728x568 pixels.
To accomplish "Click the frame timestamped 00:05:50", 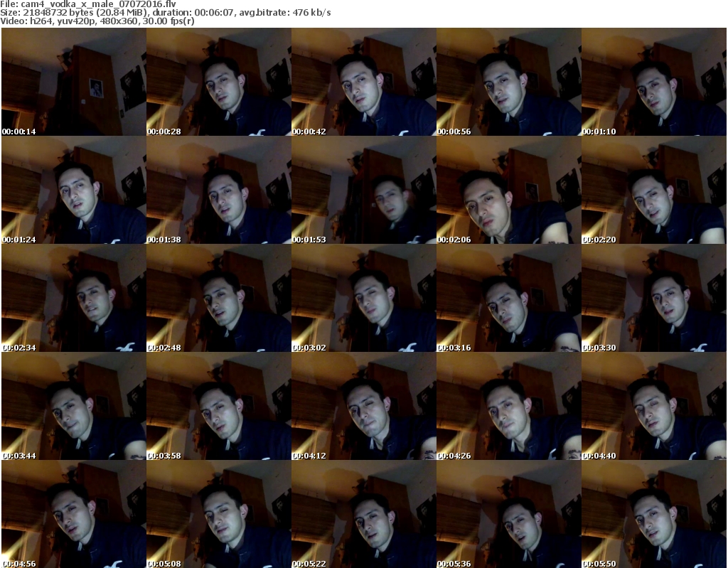I will (654, 514).
